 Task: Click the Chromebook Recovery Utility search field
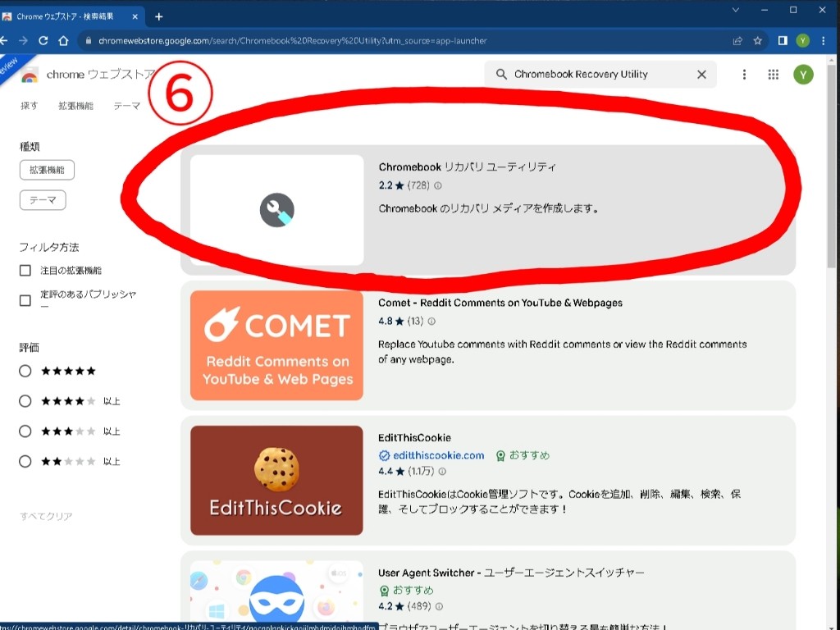(x=600, y=75)
